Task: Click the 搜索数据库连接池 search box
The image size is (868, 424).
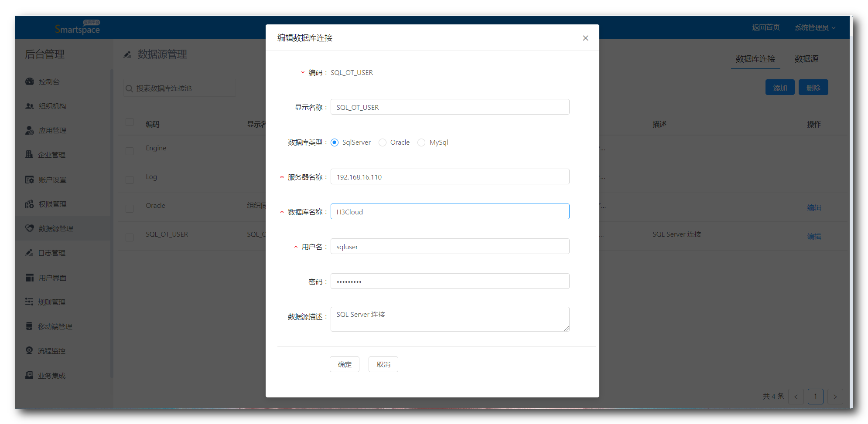Action: tap(180, 88)
